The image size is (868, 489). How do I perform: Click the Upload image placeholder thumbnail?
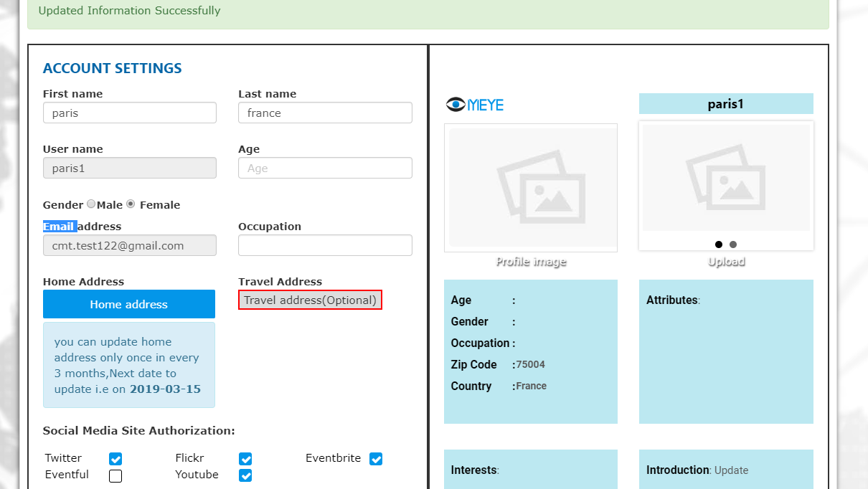click(726, 178)
